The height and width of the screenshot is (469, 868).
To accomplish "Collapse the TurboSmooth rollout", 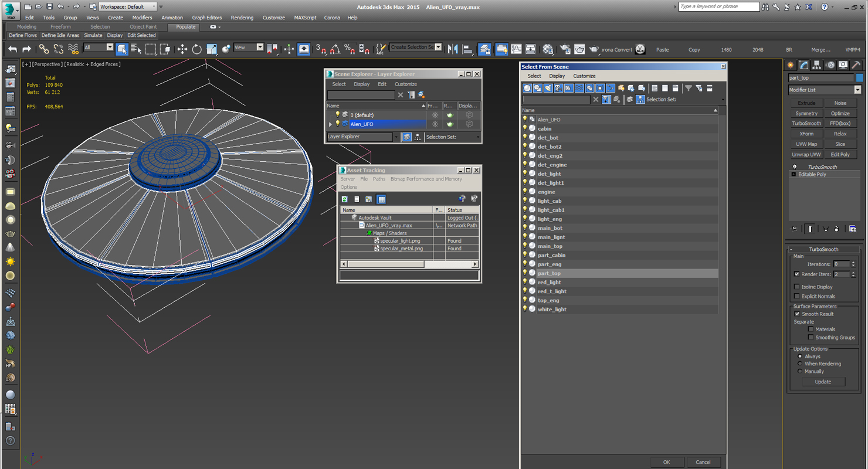I will pos(791,249).
